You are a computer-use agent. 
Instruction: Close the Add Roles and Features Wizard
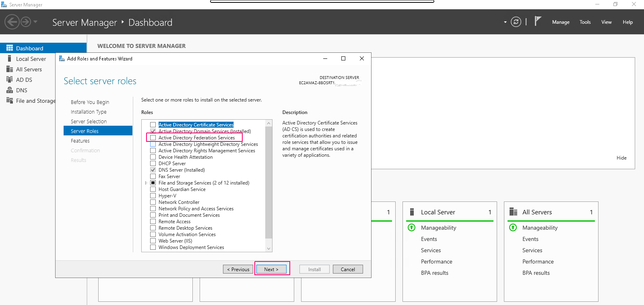362,58
